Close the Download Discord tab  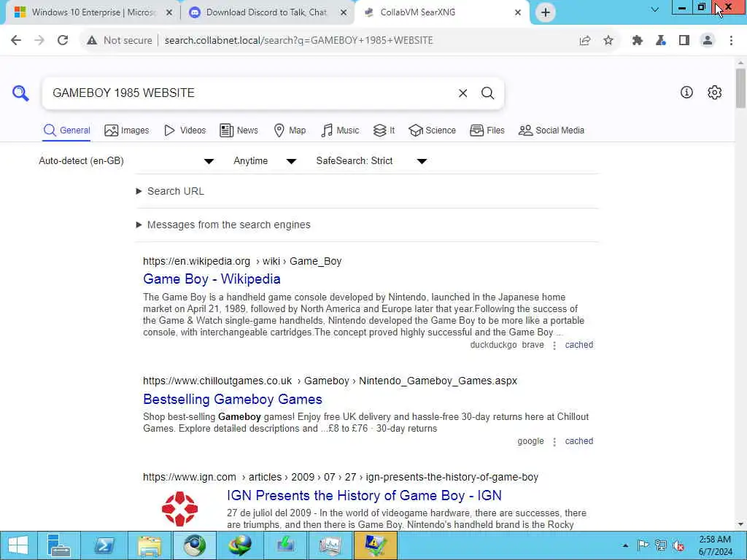pyautogui.click(x=344, y=12)
